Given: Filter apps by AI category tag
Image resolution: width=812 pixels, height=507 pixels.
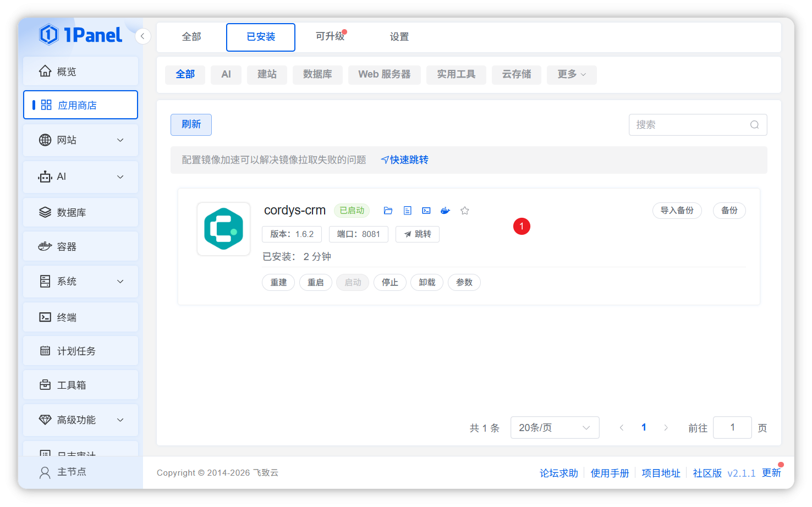Looking at the screenshot, I should (x=226, y=75).
